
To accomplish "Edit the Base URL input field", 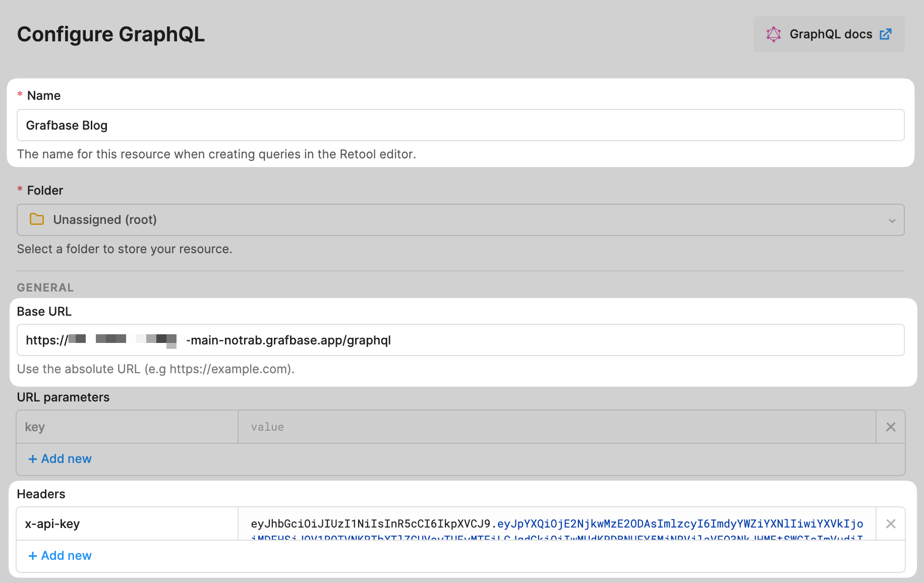I will point(460,340).
